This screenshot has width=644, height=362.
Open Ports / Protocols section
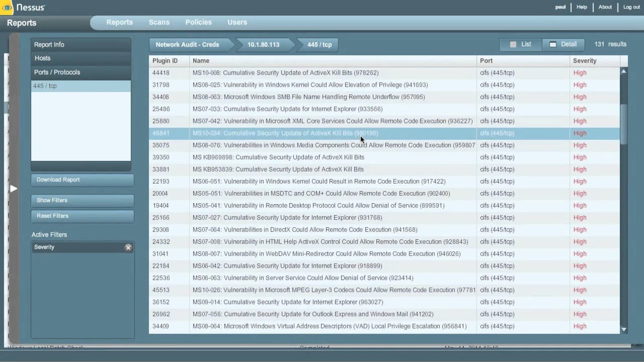[x=81, y=72]
